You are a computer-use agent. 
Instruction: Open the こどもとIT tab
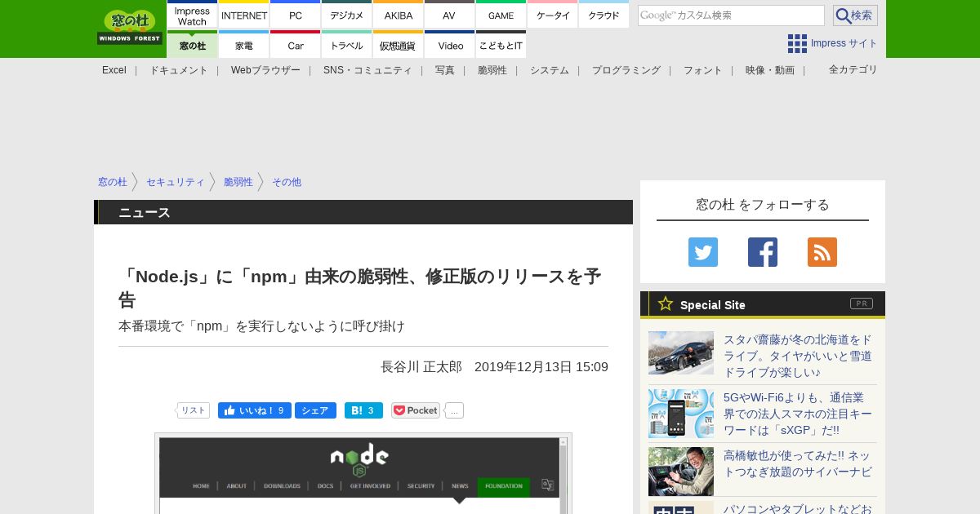coord(501,45)
